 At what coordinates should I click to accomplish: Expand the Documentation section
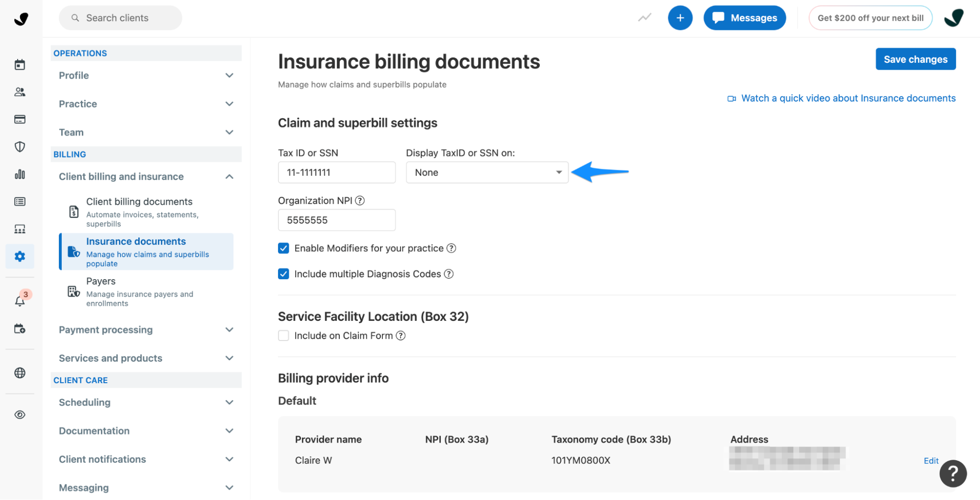(x=146, y=431)
